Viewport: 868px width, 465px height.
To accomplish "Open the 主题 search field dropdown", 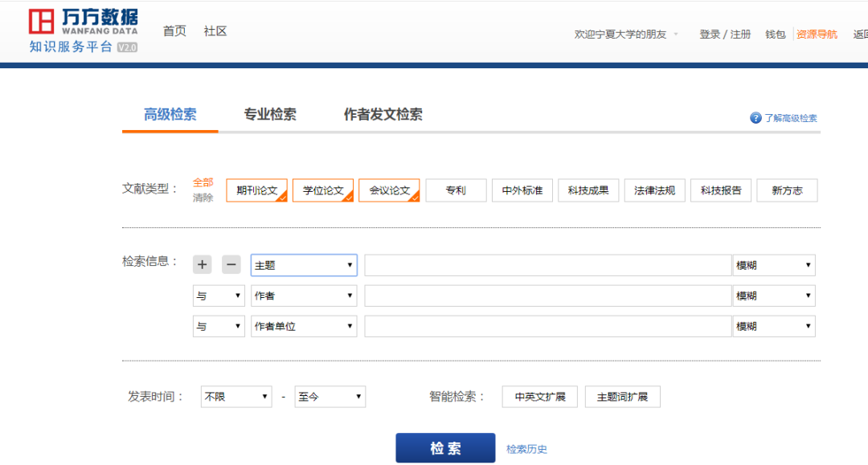I will 304,264.
